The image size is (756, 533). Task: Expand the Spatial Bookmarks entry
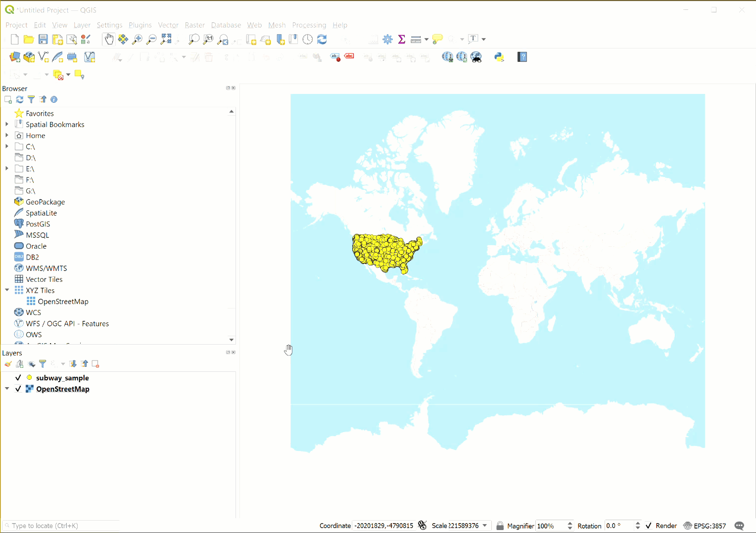coord(7,124)
